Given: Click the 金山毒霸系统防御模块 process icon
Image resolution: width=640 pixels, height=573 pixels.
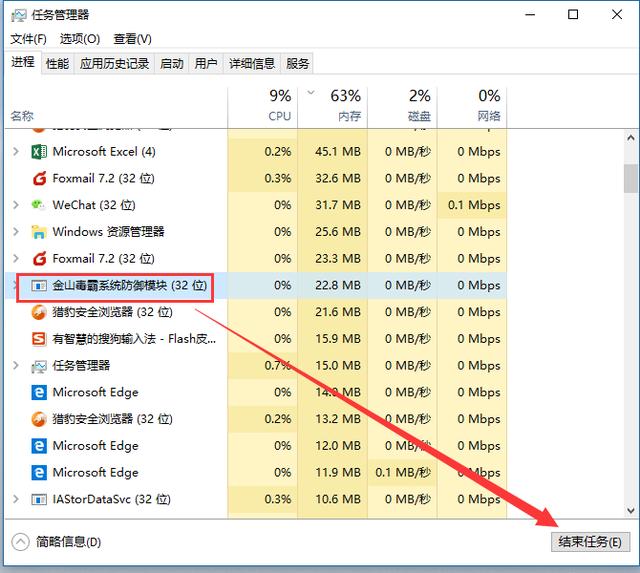Looking at the screenshot, I should (39, 286).
